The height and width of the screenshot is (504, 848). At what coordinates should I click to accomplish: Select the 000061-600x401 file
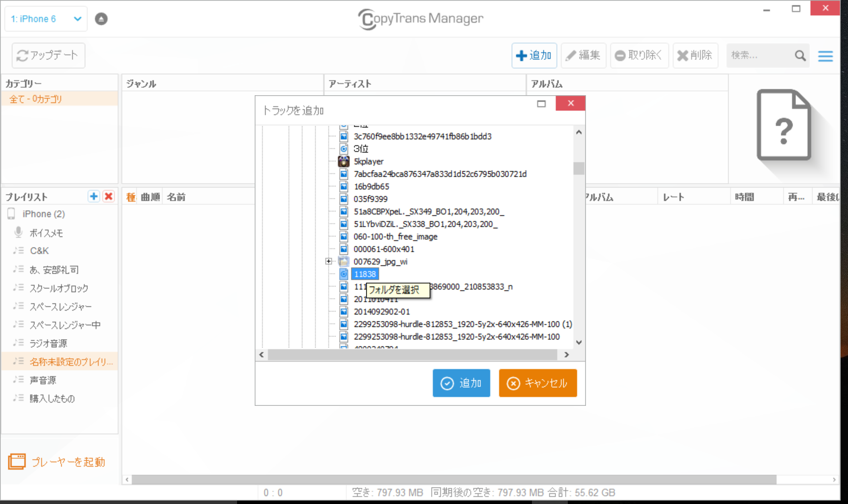(384, 249)
